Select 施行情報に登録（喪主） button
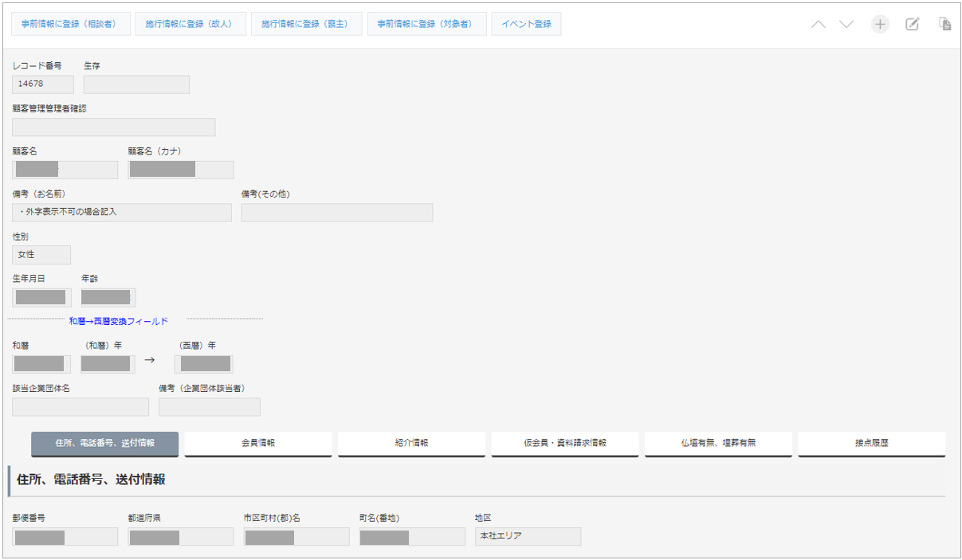This screenshot has width=962, height=560. click(306, 24)
